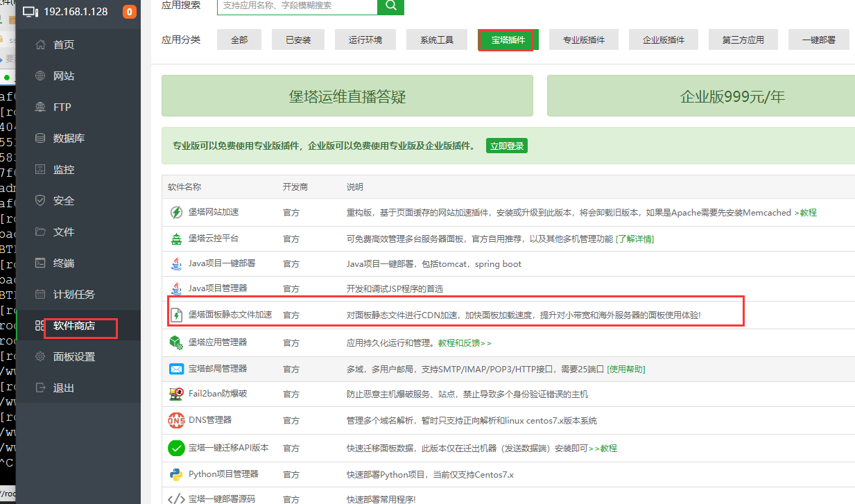Open the >>教程 link for 一键迁移
The image size is (855, 504).
603,449
